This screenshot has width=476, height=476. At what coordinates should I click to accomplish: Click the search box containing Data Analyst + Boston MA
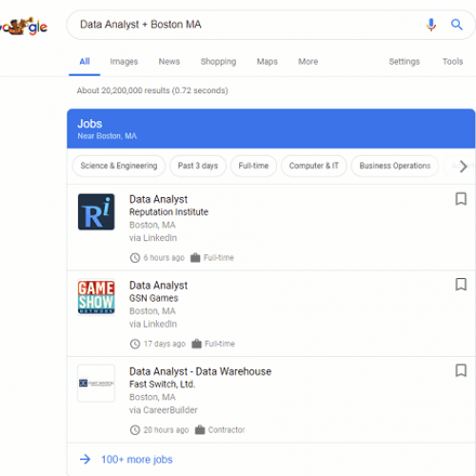(270, 25)
